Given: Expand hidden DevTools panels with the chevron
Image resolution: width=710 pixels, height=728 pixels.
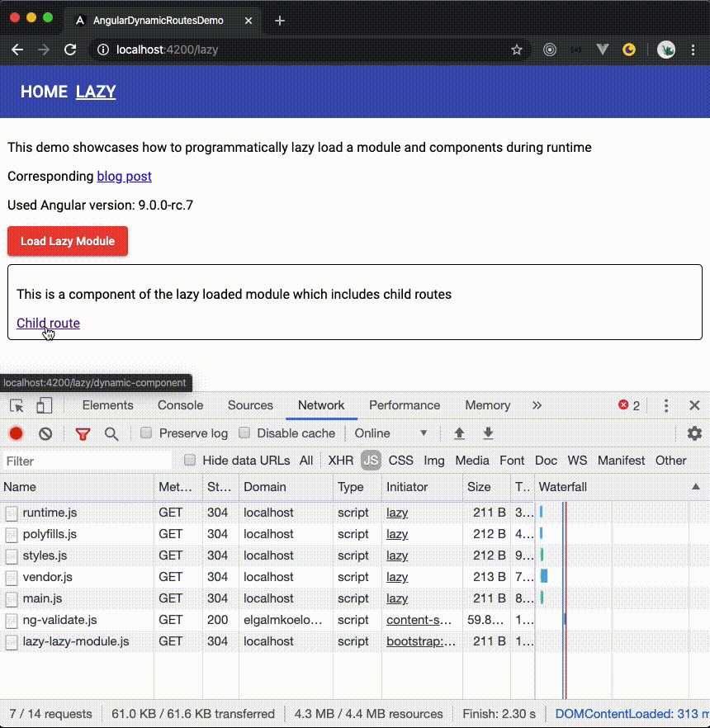Looking at the screenshot, I should click(x=537, y=405).
